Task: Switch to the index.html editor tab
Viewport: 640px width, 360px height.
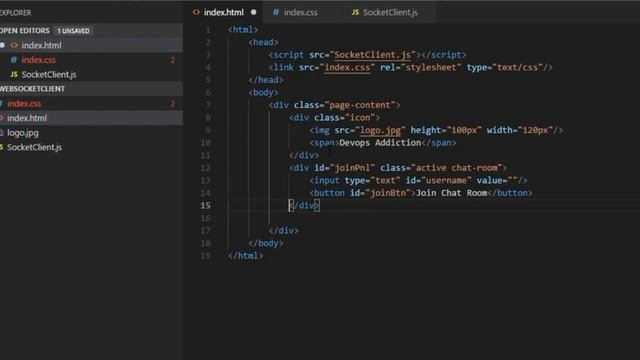Action: 224,12
